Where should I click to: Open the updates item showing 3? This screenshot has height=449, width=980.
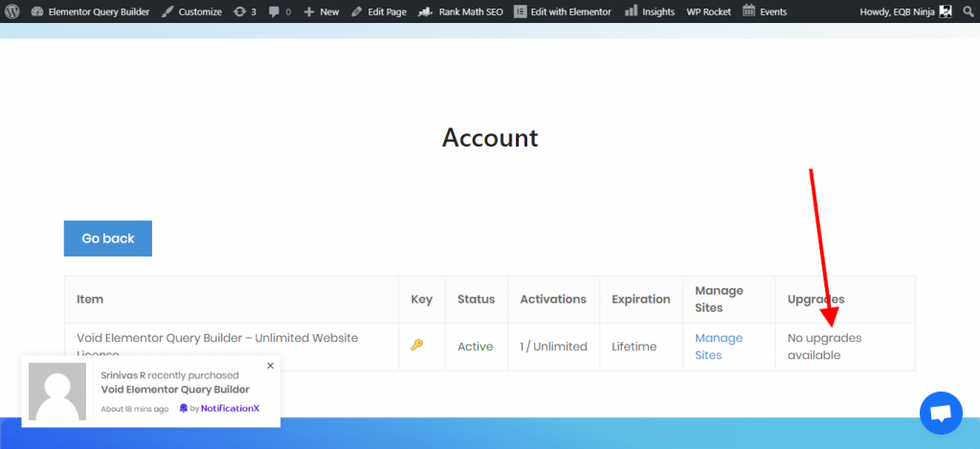tap(245, 11)
